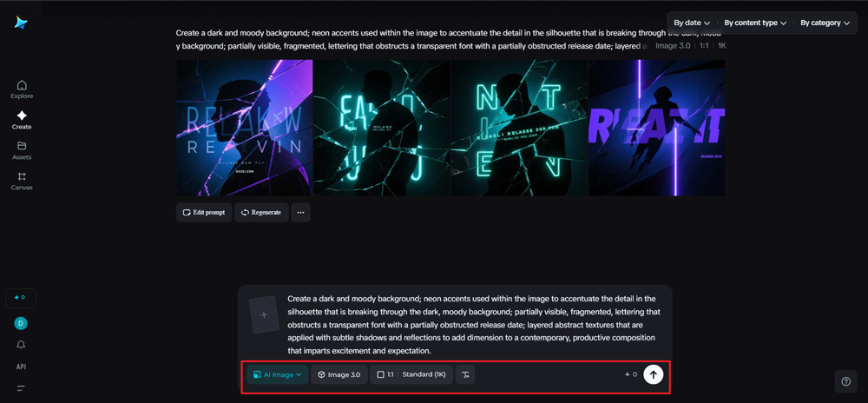Submit prompt with the up arrow button
This screenshot has height=403, width=868.
coord(654,374)
